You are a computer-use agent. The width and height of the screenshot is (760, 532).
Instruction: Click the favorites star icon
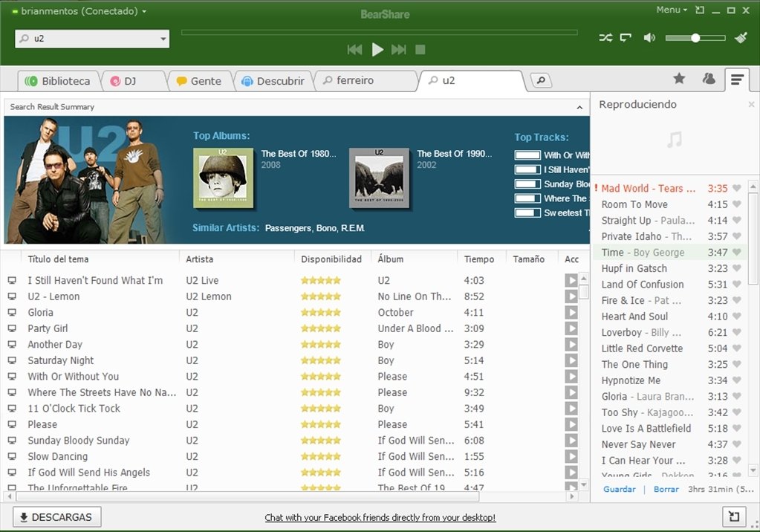tap(679, 78)
